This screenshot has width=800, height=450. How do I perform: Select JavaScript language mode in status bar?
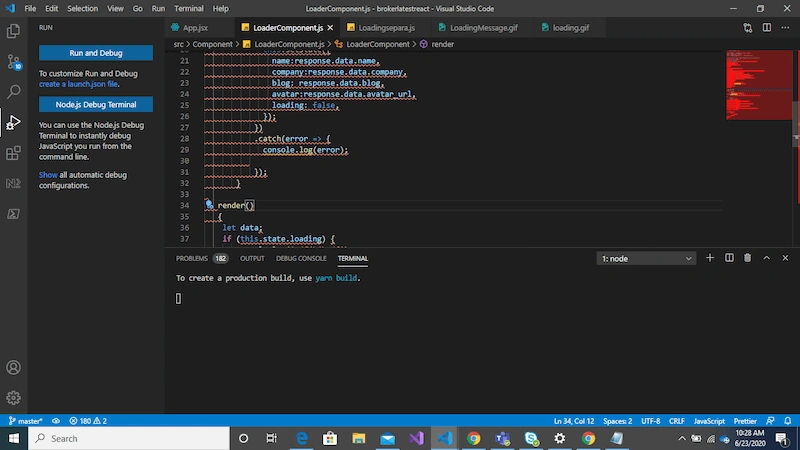(709, 421)
